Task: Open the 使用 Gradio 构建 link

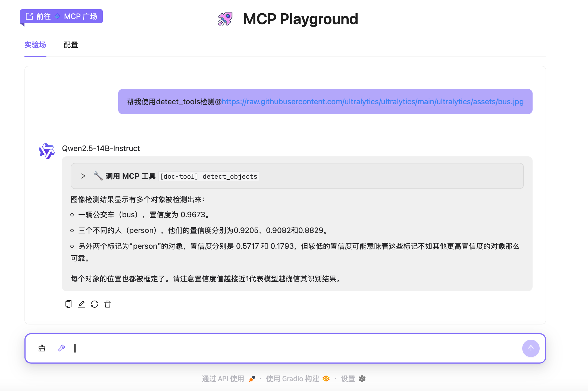Action: point(292,379)
